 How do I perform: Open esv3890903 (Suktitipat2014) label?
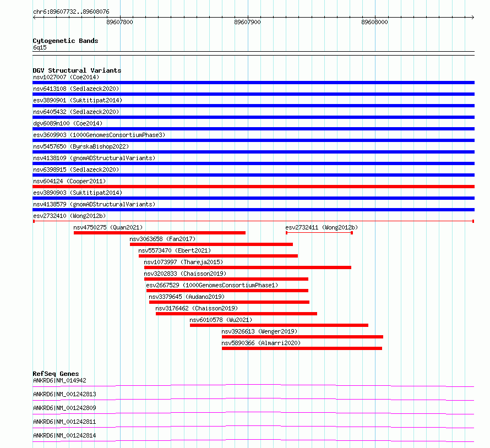pos(78,193)
